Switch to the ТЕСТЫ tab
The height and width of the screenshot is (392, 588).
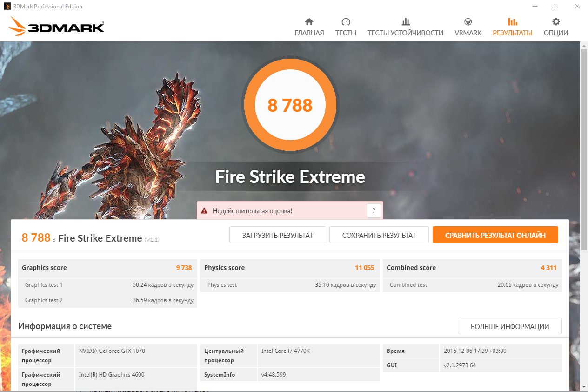[346, 33]
